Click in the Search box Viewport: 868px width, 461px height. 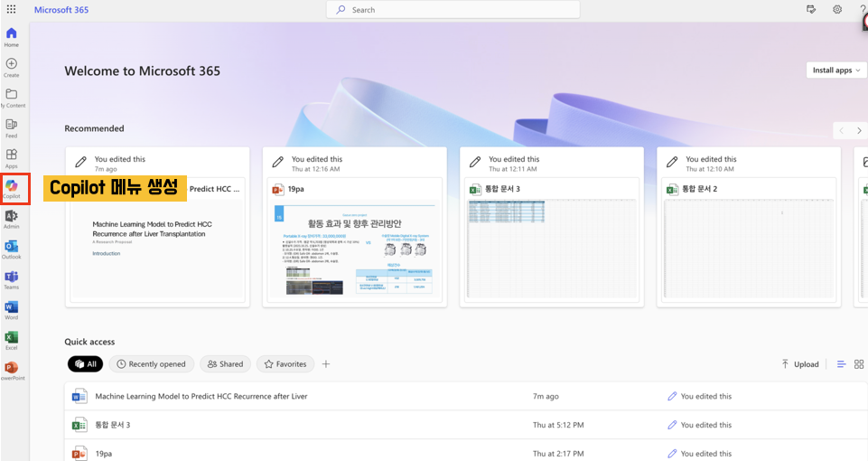coord(453,9)
